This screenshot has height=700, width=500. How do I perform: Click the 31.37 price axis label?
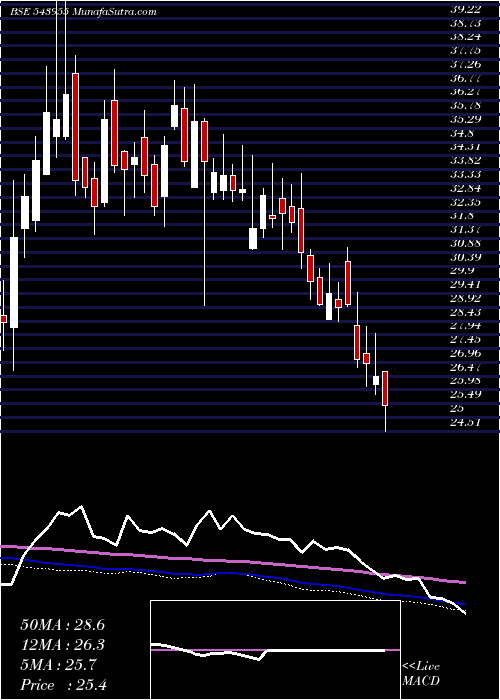point(465,229)
